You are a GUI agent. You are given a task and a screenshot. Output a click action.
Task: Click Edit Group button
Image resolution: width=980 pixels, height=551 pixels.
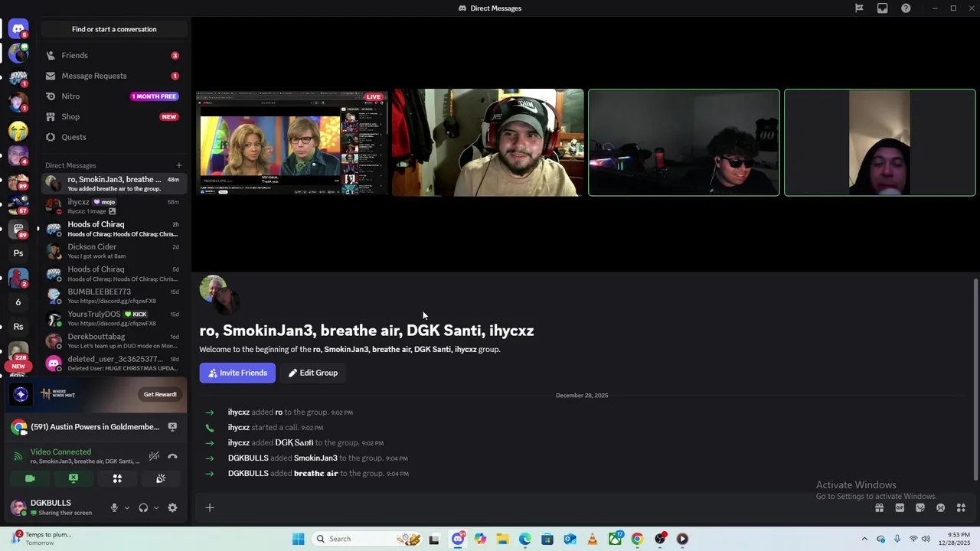point(313,373)
